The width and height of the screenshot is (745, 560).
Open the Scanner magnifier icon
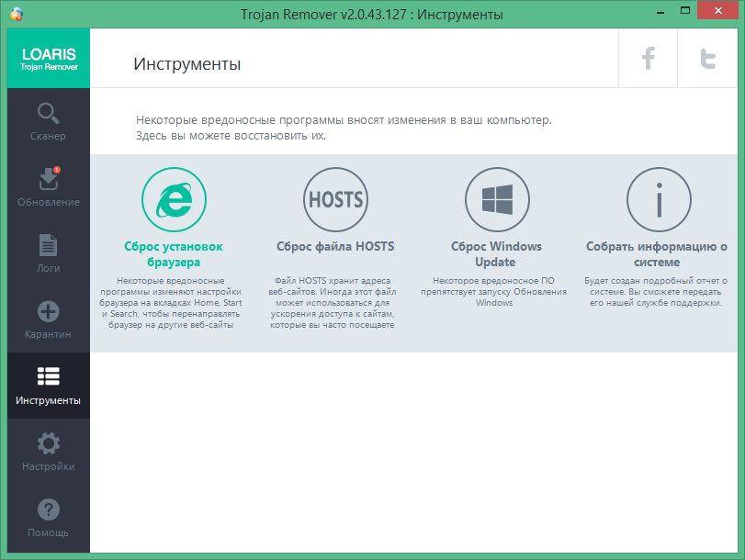pos(48,113)
